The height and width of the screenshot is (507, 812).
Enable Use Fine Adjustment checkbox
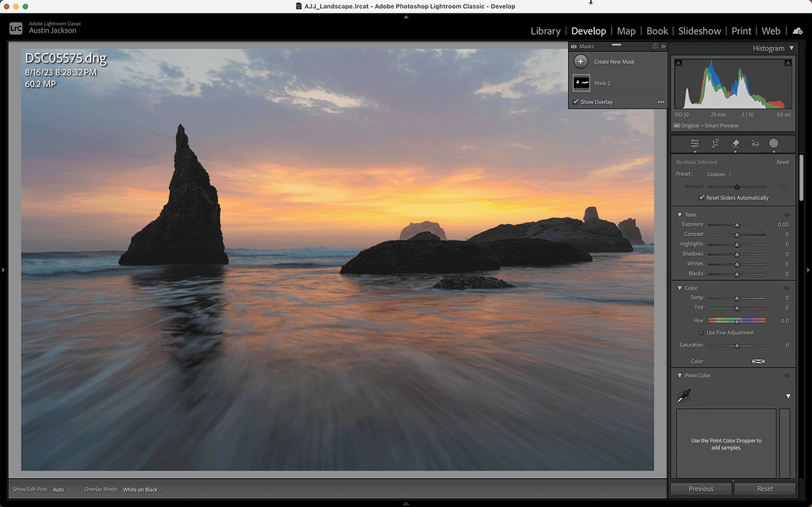click(701, 333)
